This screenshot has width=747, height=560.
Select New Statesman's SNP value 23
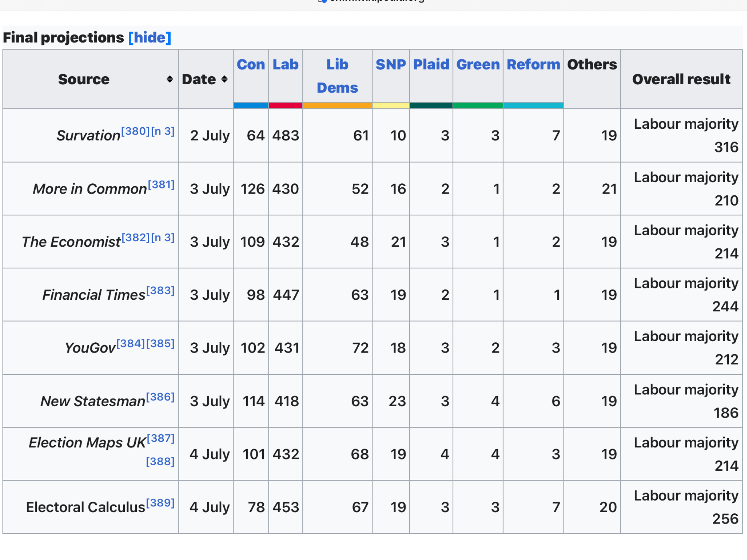(x=397, y=401)
